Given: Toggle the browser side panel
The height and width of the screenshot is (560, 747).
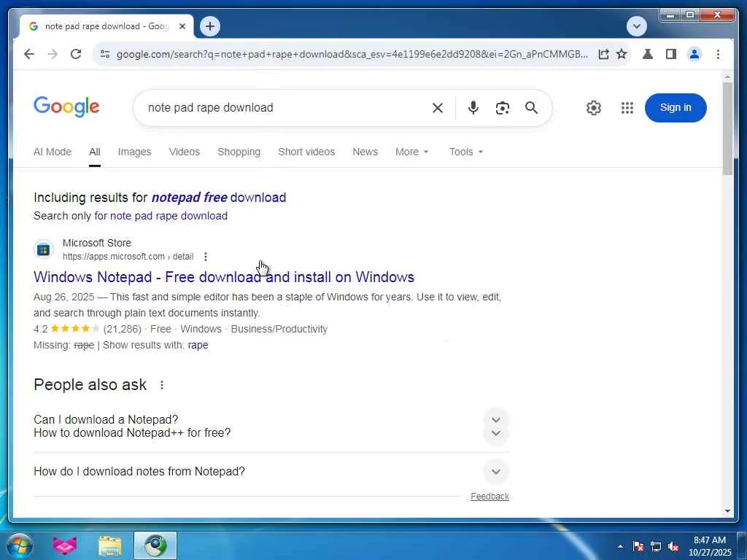Looking at the screenshot, I should [x=671, y=54].
